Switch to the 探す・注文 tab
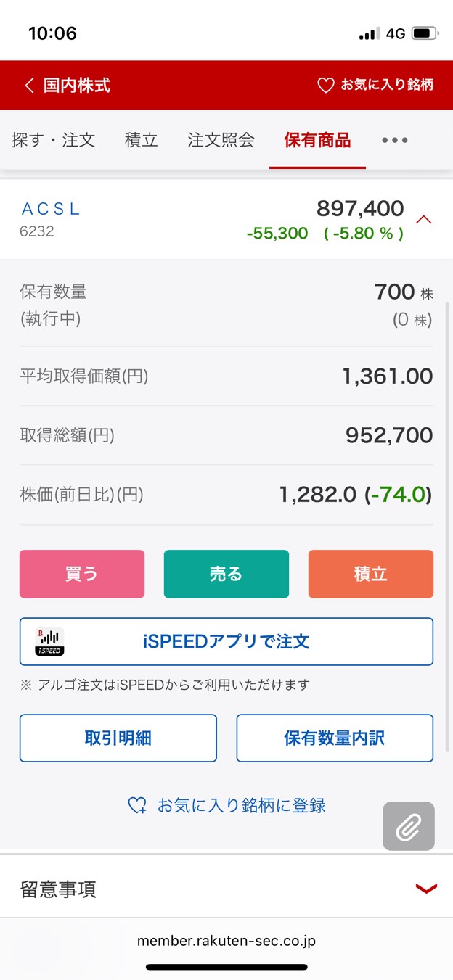Image resolution: width=453 pixels, height=980 pixels. [54, 140]
